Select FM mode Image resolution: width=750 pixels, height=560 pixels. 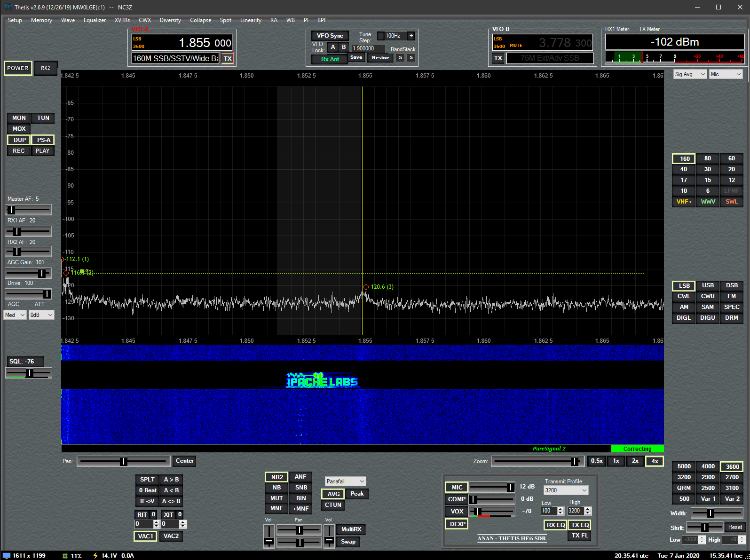pyautogui.click(x=732, y=297)
